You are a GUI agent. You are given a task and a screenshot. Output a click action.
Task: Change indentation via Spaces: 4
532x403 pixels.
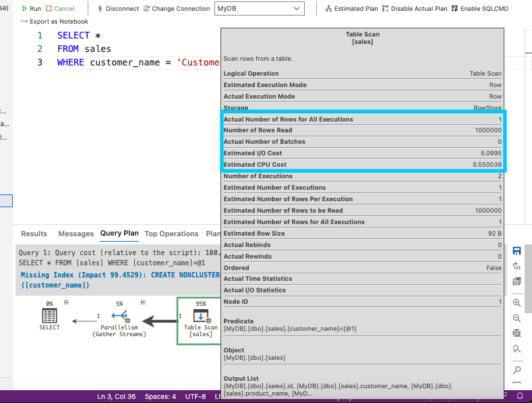pos(160,396)
